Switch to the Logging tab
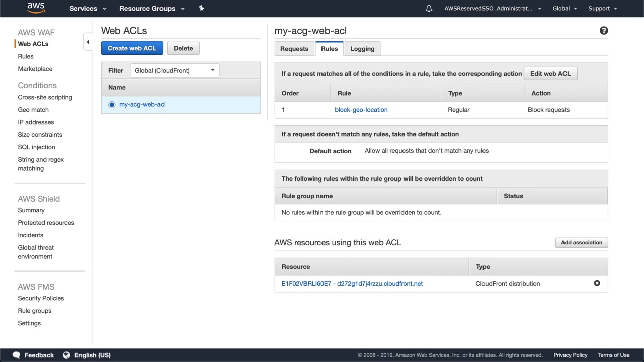 (362, 49)
